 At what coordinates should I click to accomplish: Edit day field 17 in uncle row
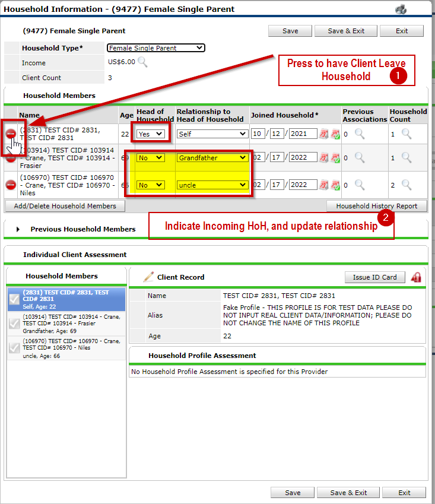click(x=277, y=185)
